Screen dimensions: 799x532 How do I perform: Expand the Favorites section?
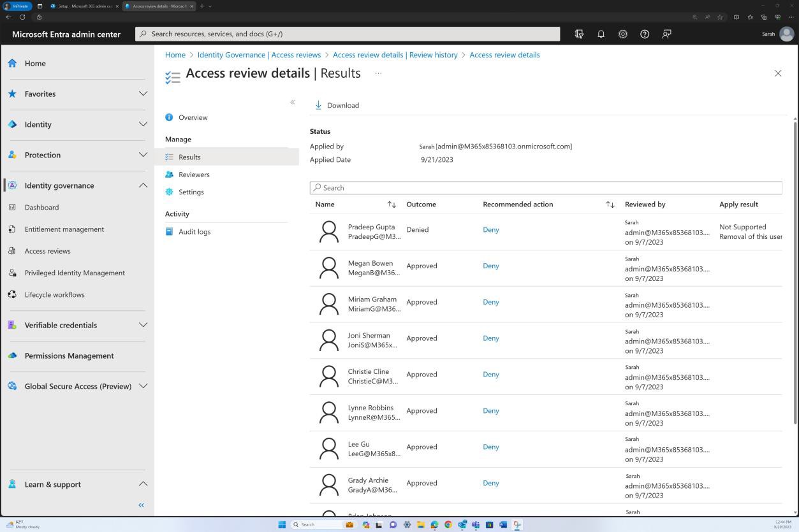point(143,94)
